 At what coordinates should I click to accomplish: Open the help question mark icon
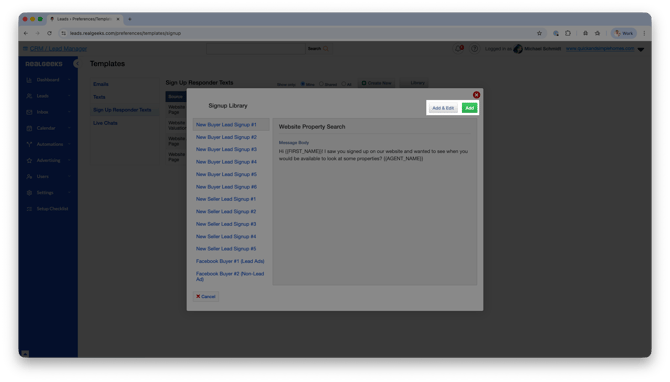click(474, 49)
